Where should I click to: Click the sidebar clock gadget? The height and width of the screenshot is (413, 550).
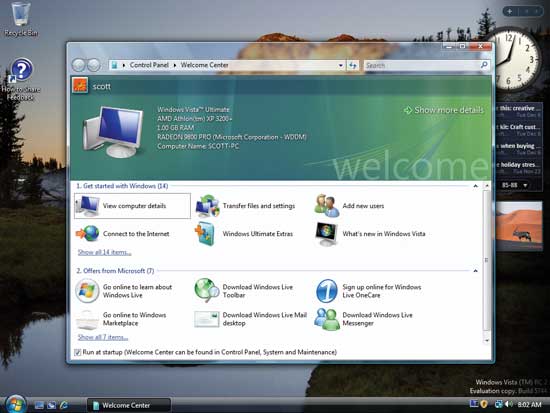click(513, 60)
